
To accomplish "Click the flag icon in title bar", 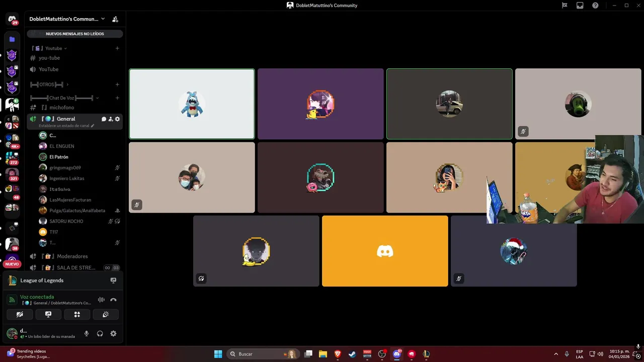I will [565, 6].
